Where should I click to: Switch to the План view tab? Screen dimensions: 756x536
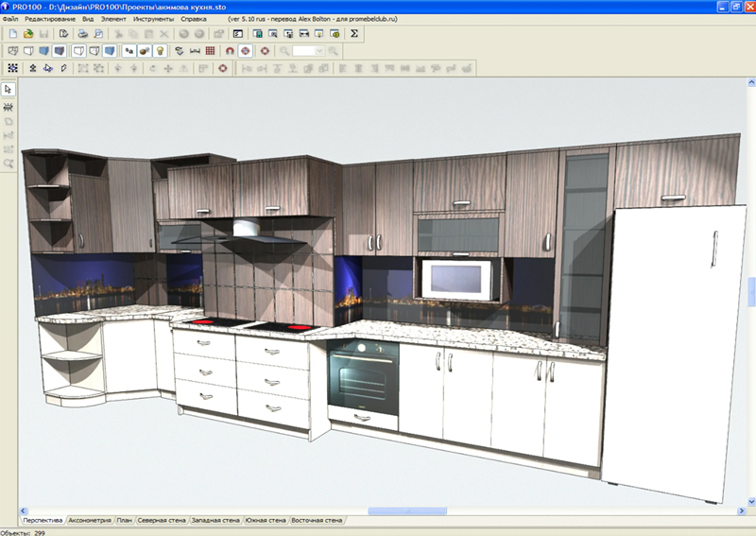[x=124, y=520]
